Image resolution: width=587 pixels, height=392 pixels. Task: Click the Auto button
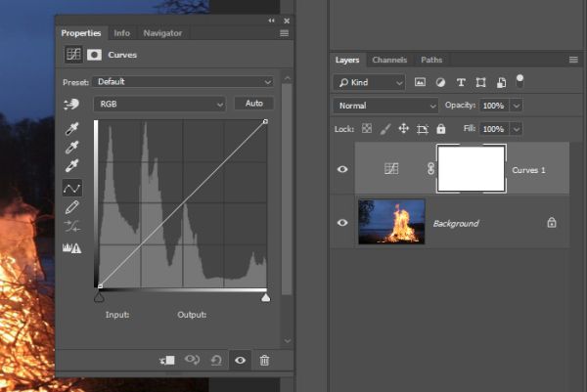[x=253, y=104]
